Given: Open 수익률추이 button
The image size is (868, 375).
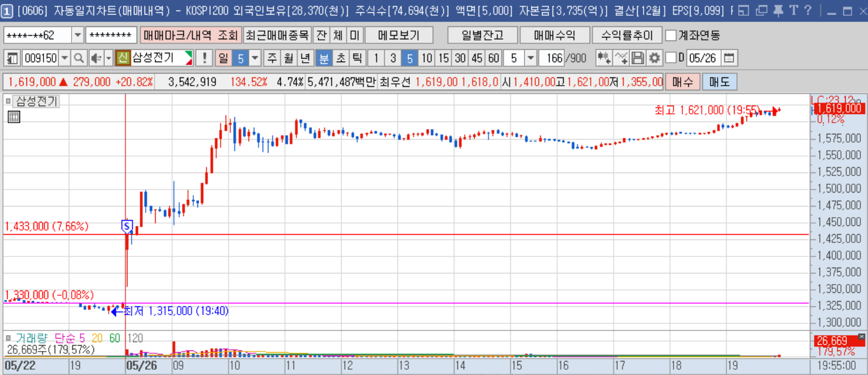Looking at the screenshot, I should point(627,35).
